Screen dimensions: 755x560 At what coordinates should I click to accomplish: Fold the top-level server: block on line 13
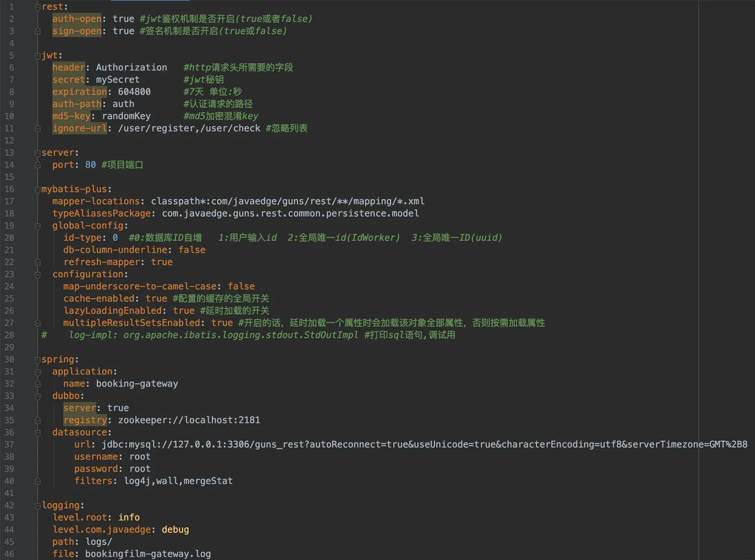point(38,153)
